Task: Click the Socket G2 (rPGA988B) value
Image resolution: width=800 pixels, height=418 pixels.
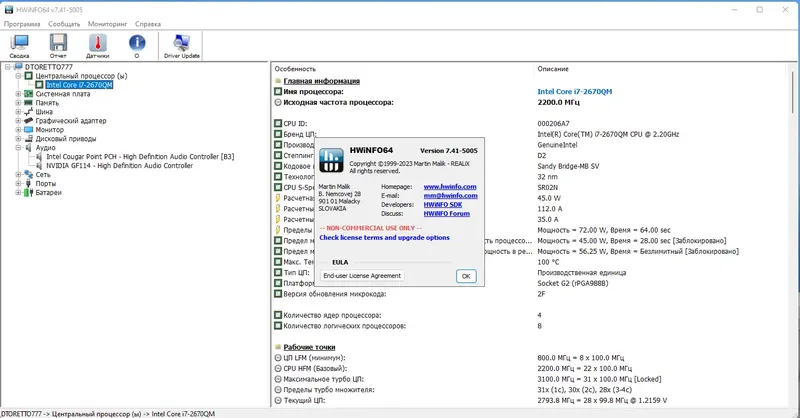Action: pyautogui.click(x=573, y=283)
